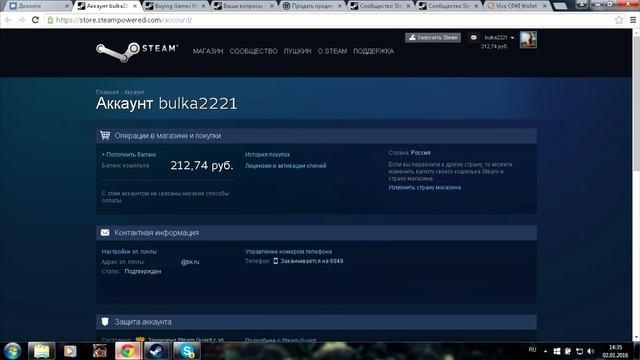
Task: Open the media player taskbar icon
Action: click(70, 351)
